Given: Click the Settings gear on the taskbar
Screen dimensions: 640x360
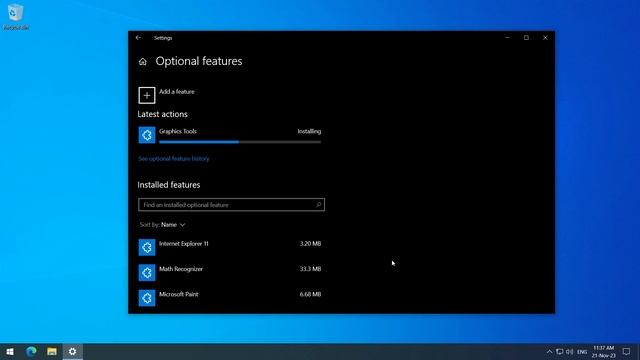Looking at the screenshot, I should pyautogui.click(x=72, y=351).
